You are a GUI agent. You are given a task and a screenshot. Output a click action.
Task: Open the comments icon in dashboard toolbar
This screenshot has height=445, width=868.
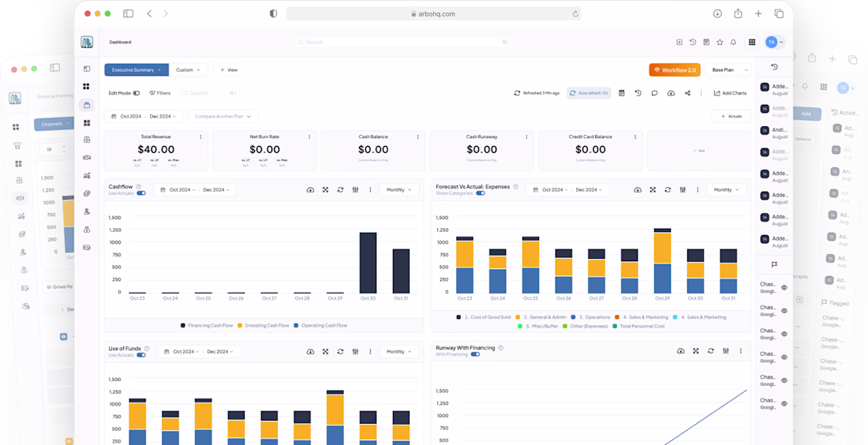tap(654, 93)
